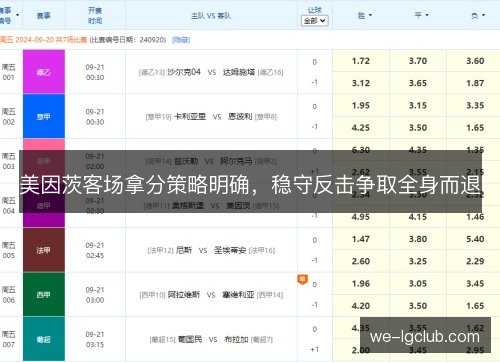
Task: Expand the 赛事编号 sort arrow
Action: pyautogui.click(x=17, y=15)
